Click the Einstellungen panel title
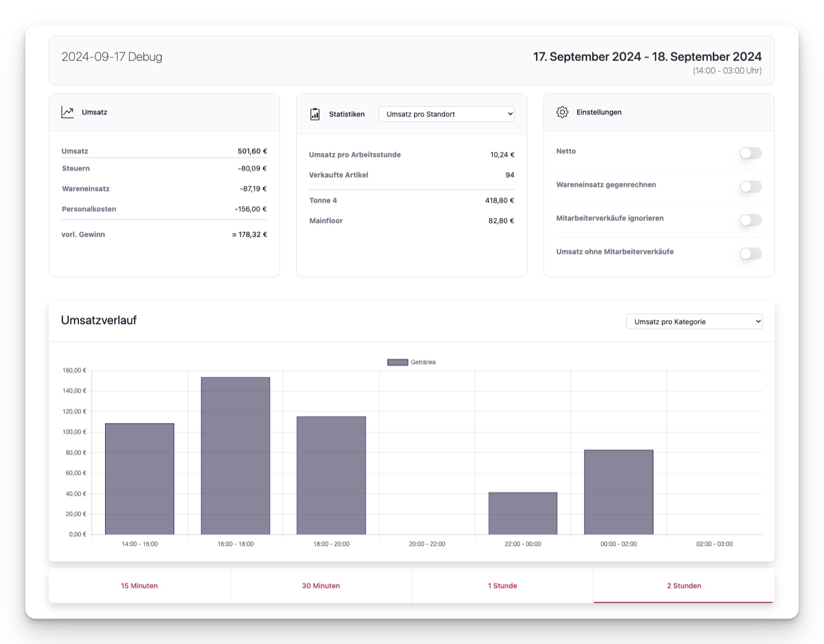This screenshot has height=644, width=824. coord(599,112)
